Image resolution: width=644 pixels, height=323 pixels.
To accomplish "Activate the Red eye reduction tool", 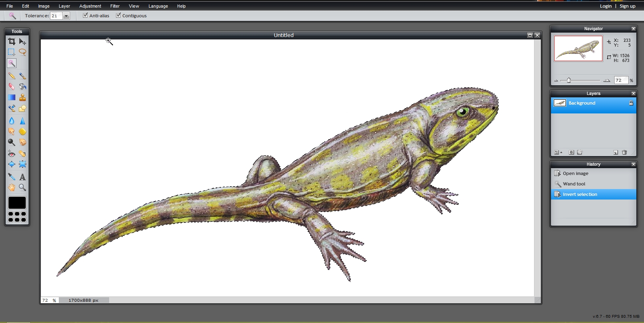I will (12, 154).
